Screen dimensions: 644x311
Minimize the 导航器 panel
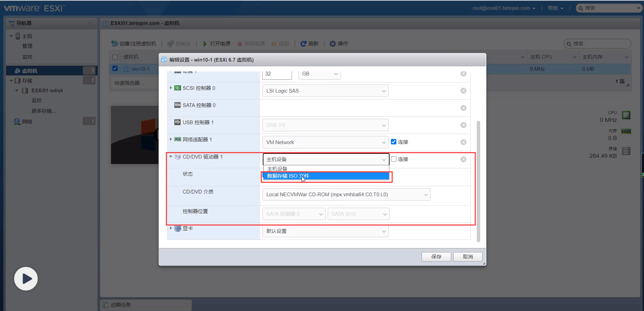pyautogui.click(x=91, y=24)
